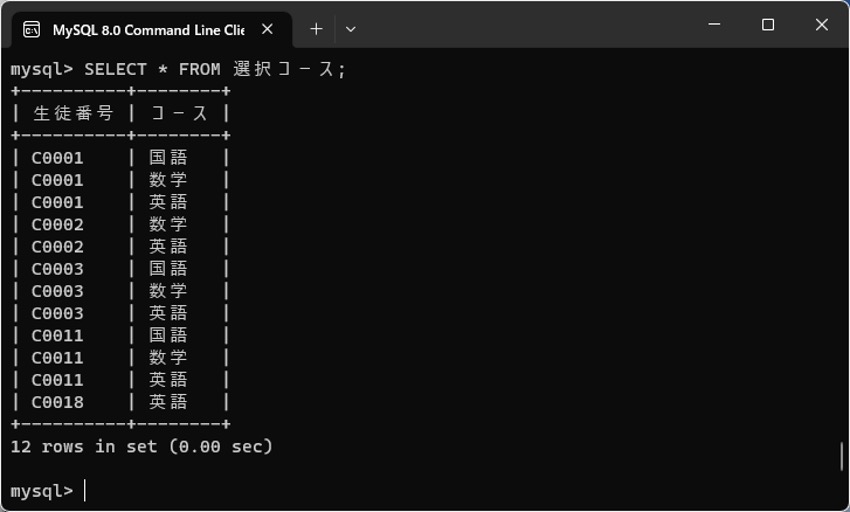Click 国語 in the C0011 row
850x512 pixels.
point(168,335)
